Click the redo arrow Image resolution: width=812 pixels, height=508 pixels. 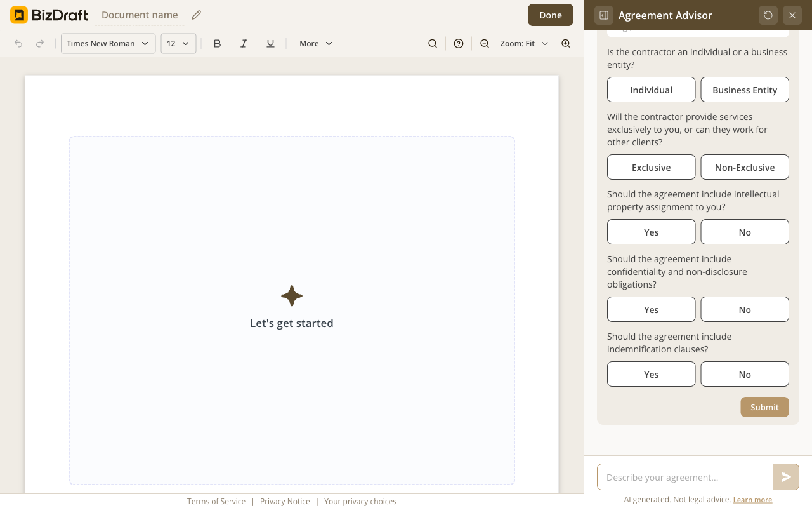point(40,43)
